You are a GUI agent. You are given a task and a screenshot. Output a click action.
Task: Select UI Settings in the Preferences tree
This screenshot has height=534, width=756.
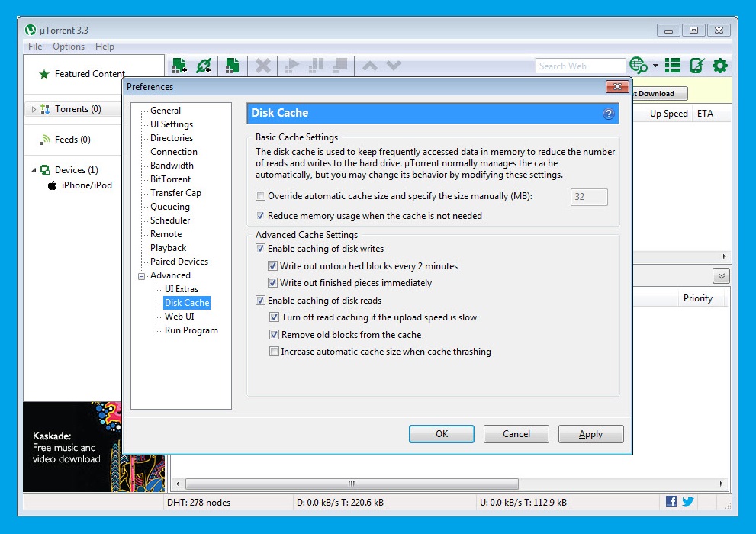[172, 124]
